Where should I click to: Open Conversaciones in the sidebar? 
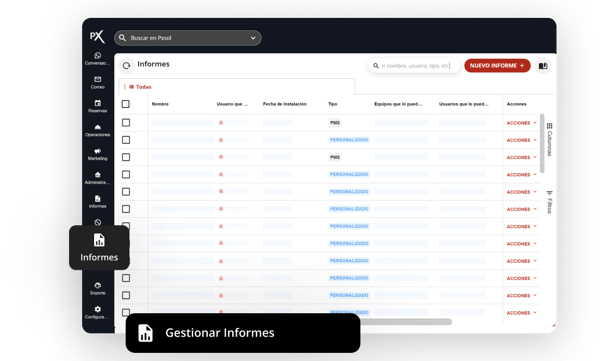[98, 59]
